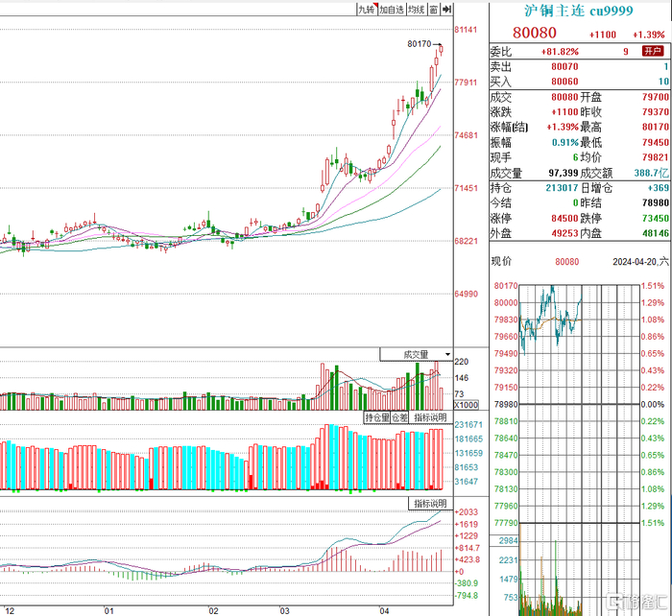The width and height of the screenshot is (672, 616).
Task: Click the 卖出 ask price 80070
Action: pos(564,66)
